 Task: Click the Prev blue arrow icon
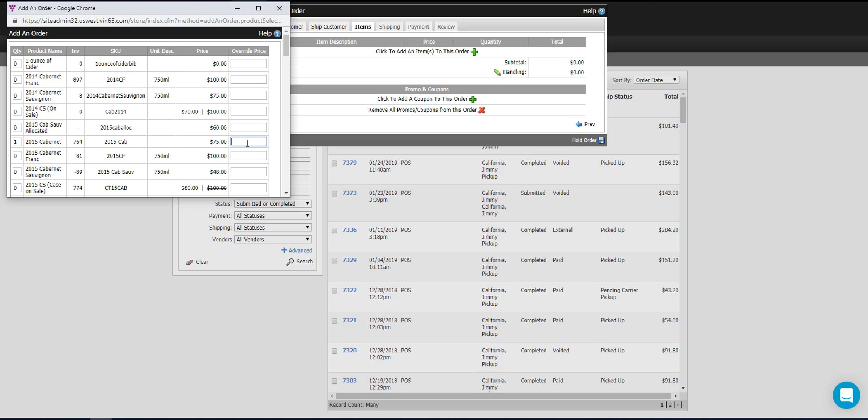(x=579, y=124)
